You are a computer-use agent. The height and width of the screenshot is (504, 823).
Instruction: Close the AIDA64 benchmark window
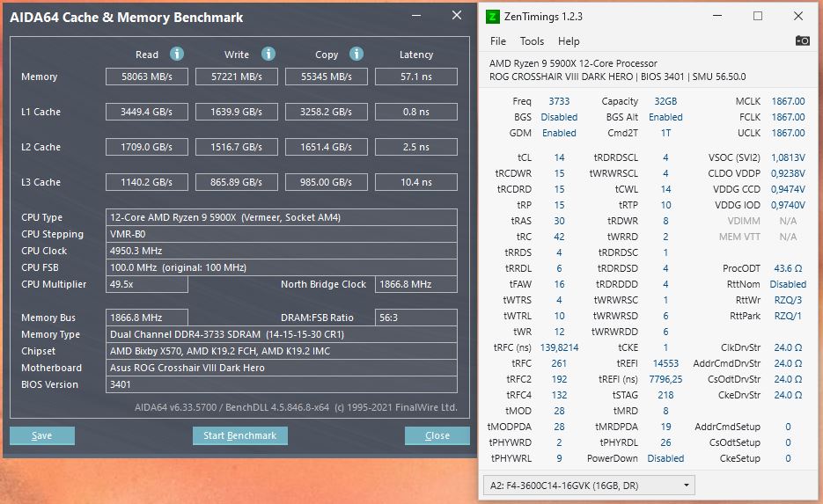pyautogui.click(x=457, y=16)
